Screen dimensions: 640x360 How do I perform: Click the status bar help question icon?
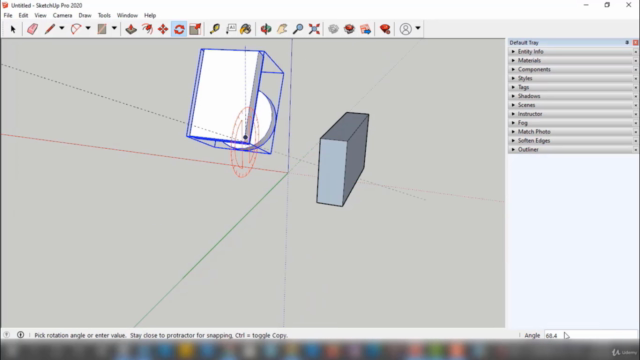[7, 335]
